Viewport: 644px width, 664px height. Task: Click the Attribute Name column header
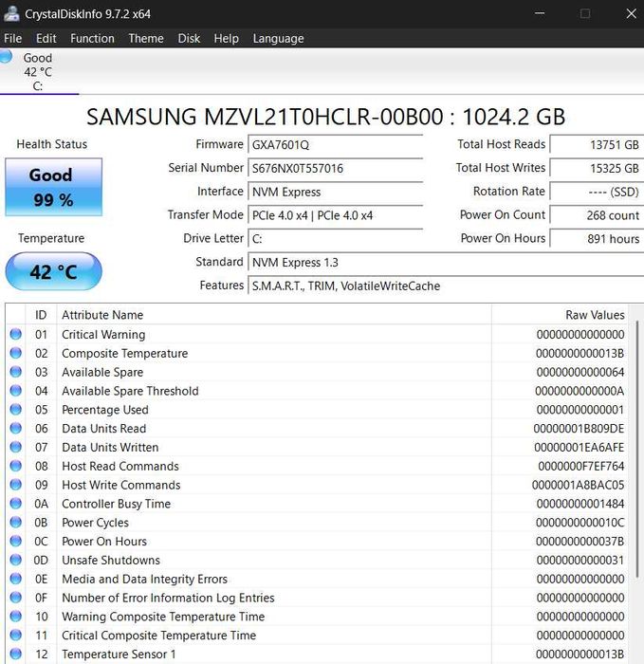[x=274, y=315]
